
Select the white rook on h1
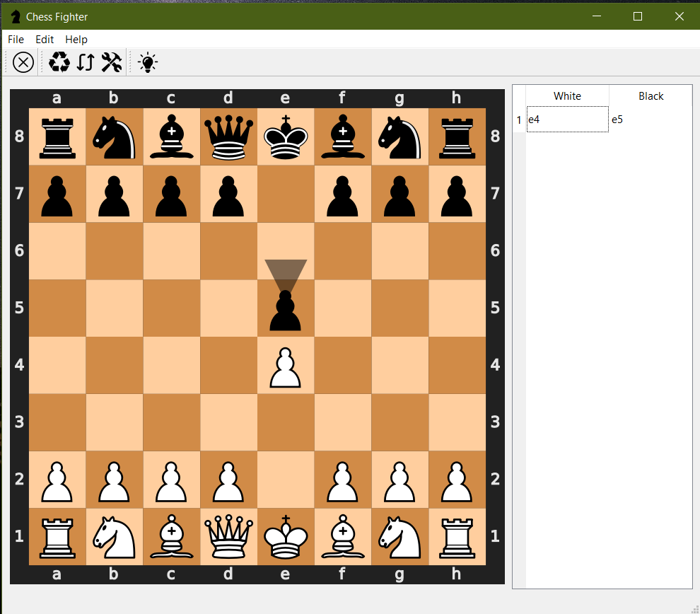point(457,537)
